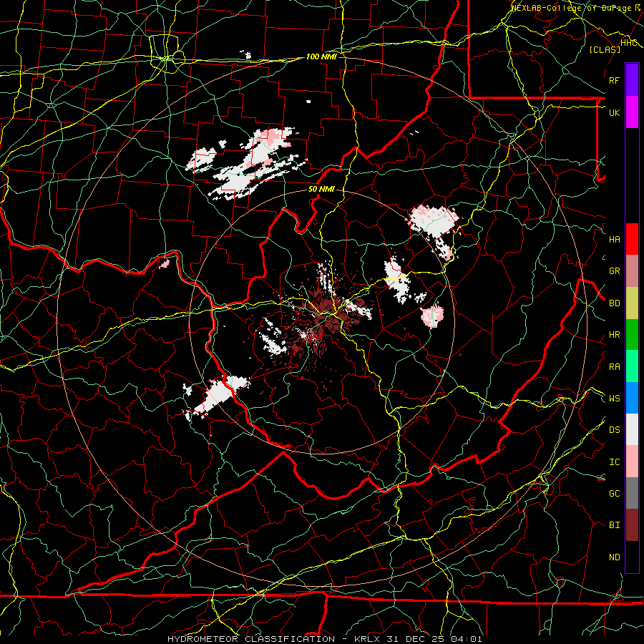The height and width of the screenshot is (644, 644).
Task: Click the GC legend label
Action: coord(614,494)
